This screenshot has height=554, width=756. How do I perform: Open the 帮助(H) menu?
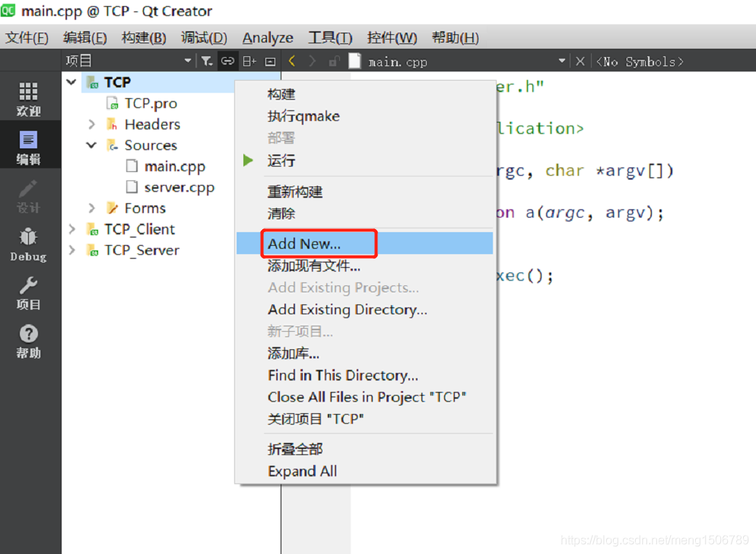pyautogui.click(x=455, y=37)
